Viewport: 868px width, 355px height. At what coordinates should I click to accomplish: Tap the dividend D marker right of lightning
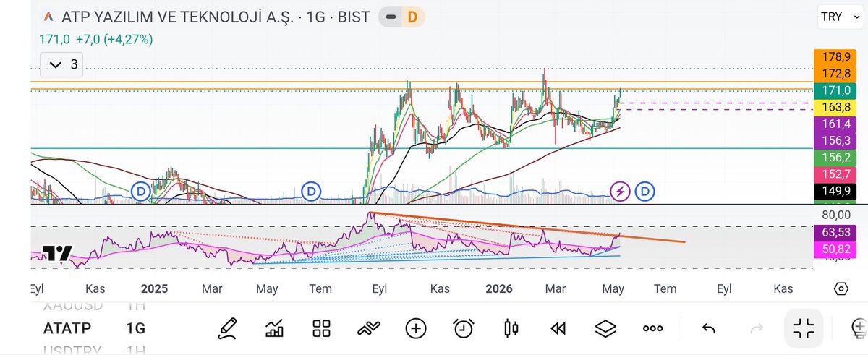(644, 192)
